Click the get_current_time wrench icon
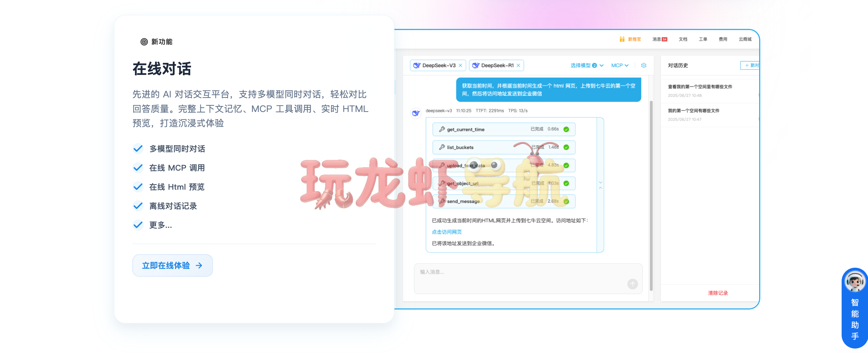868x353 pixels. tap(442, 129)
